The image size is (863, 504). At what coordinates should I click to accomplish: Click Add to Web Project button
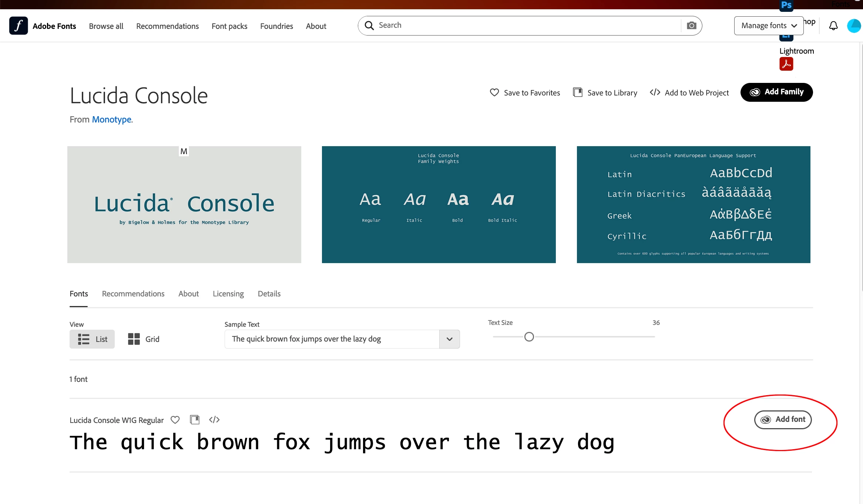click(689, 93)
